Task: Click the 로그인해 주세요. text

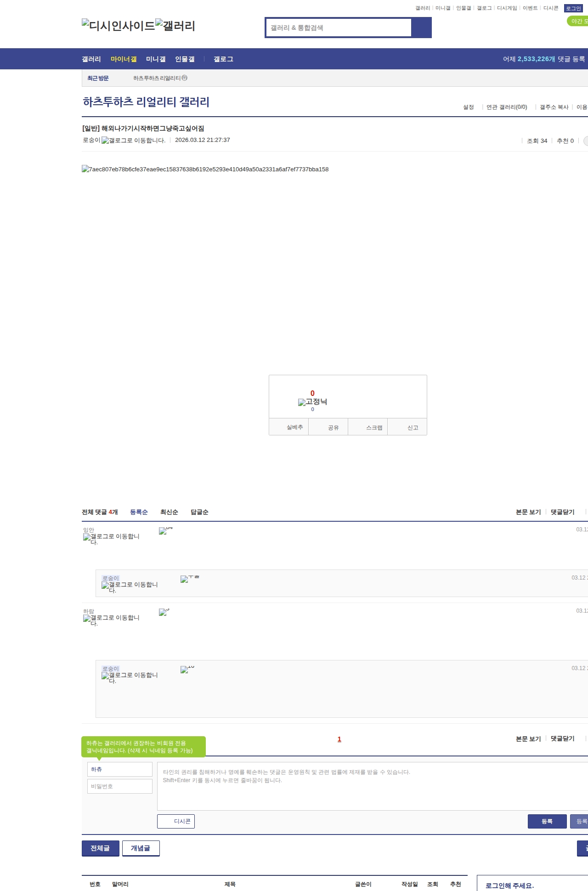Action: (510, 885)
